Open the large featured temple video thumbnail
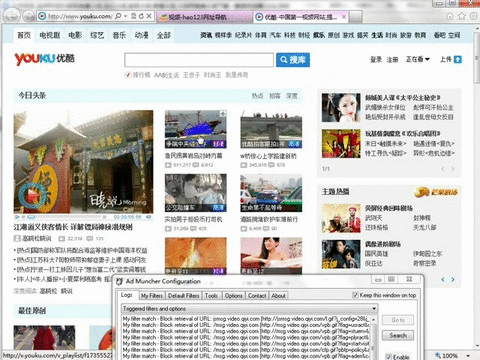Viewport: 480px width, 360px height. [83, 162]
